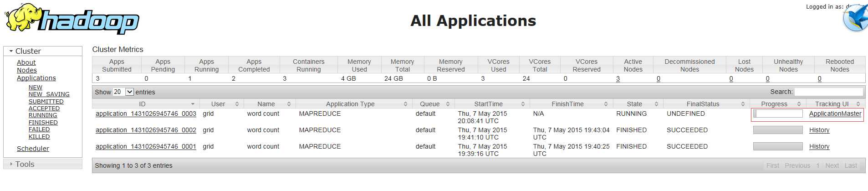Sort table by ID column arrow
The width and height of the screenshot is (868, 191).
point(193,104)
